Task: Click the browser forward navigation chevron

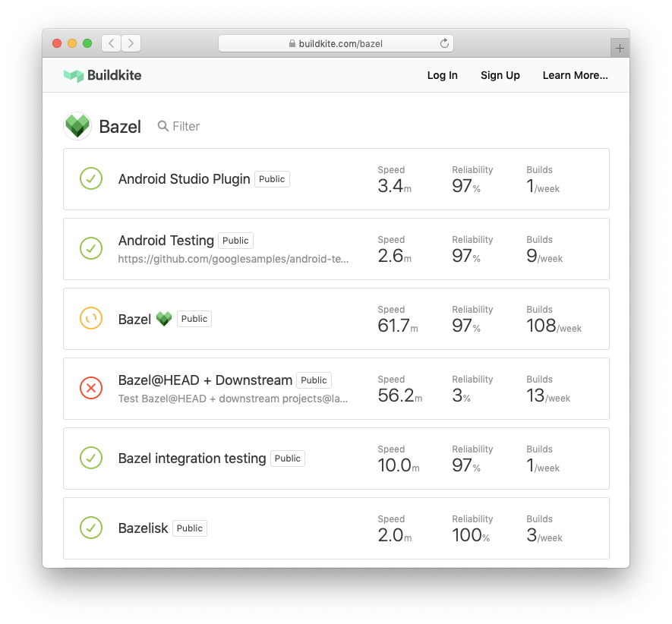Action: [x=131, y=43]
